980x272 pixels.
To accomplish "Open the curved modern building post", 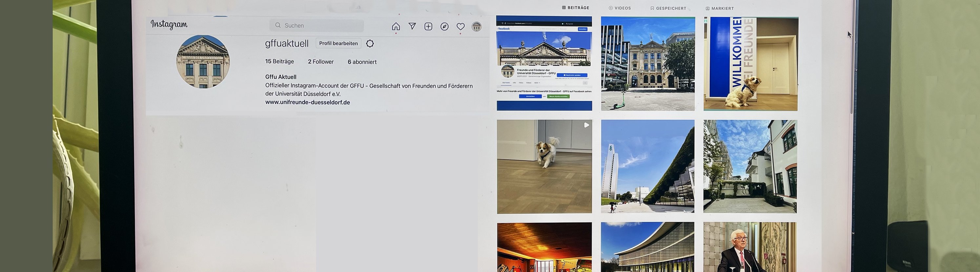I will coord(647,247).
